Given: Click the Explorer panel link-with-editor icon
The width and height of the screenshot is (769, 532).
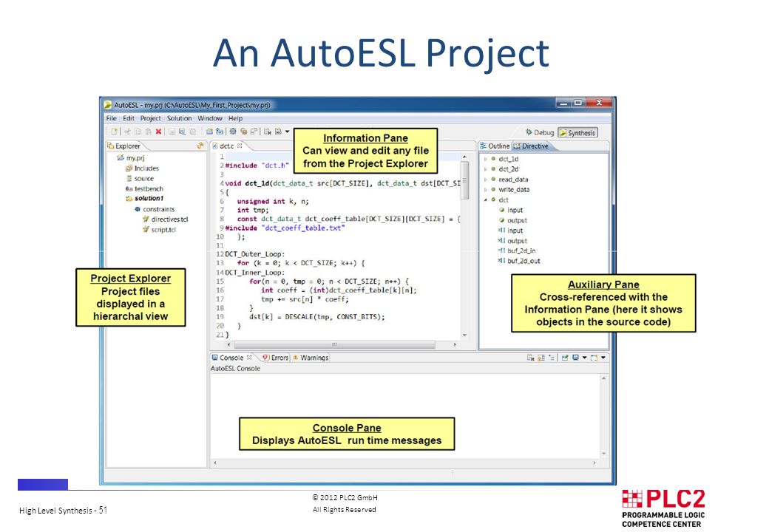Looking at the screenshot, I should click(x=200, y=146).
